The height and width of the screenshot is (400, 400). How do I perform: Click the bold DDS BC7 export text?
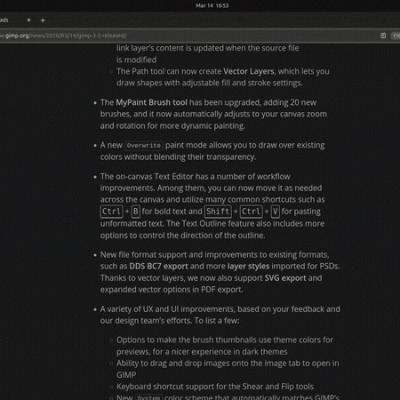point(159,266)
